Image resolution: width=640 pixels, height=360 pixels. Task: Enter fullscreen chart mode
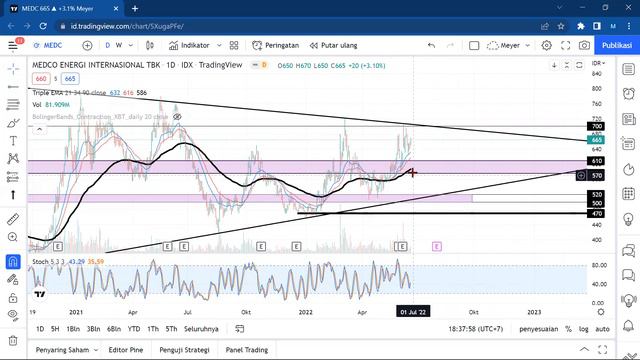coord(565,45)
